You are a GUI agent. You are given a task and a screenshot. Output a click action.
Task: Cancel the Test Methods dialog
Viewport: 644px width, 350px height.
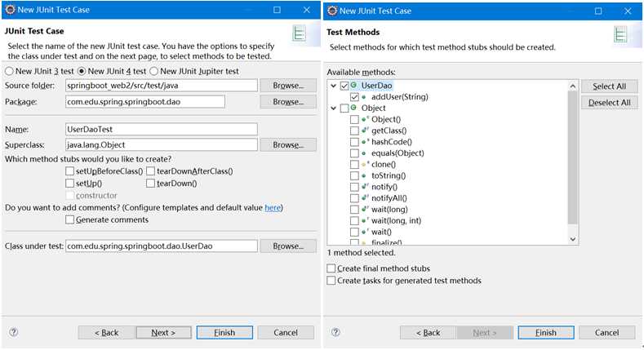tap(607, 332)
